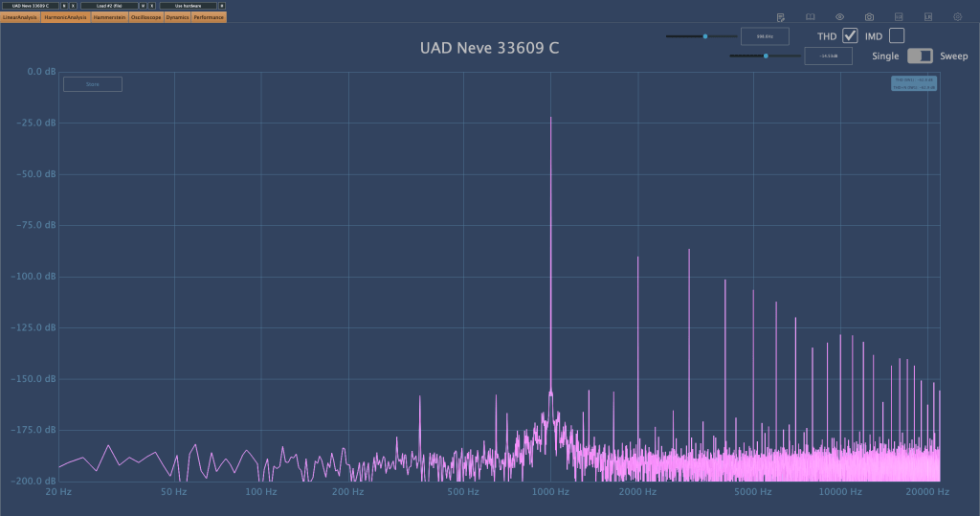980x516 pixels.
Task: Enable the IMD checkbox
Action: point(897,35)
